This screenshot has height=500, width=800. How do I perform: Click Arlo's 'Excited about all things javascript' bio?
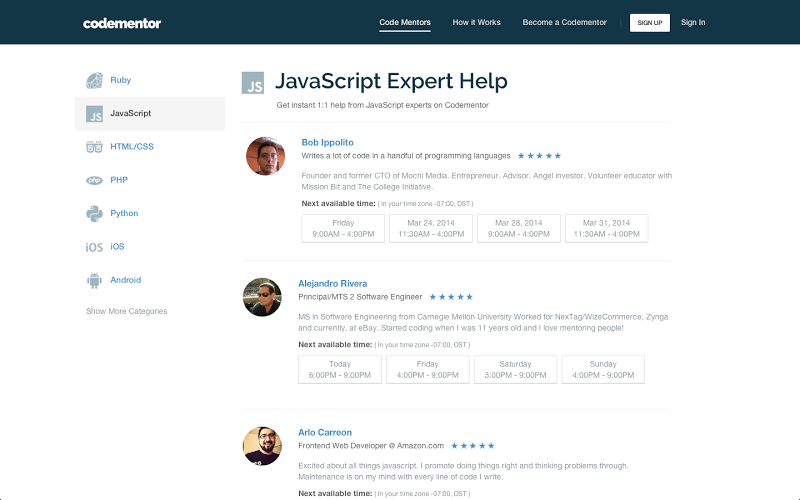coord(463,471)
